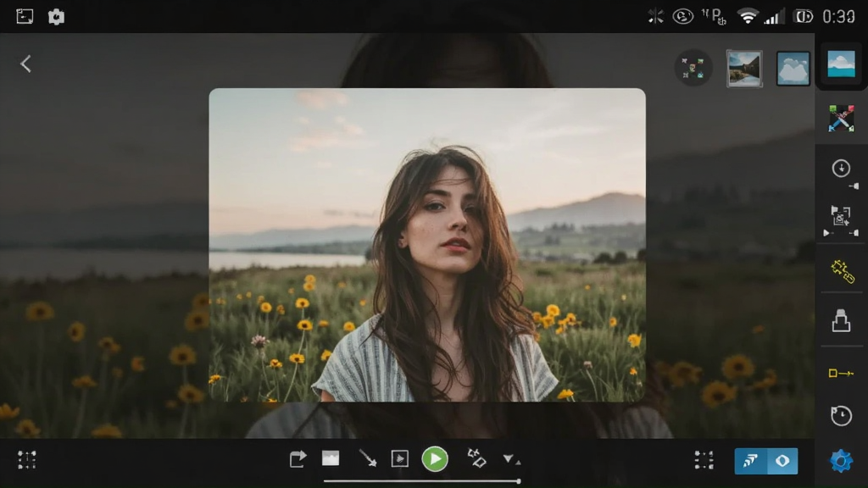Click the share export arrow icon
The width and height of the screenshot is (868, 488).
pyautogui.click(x=298, y=458)
